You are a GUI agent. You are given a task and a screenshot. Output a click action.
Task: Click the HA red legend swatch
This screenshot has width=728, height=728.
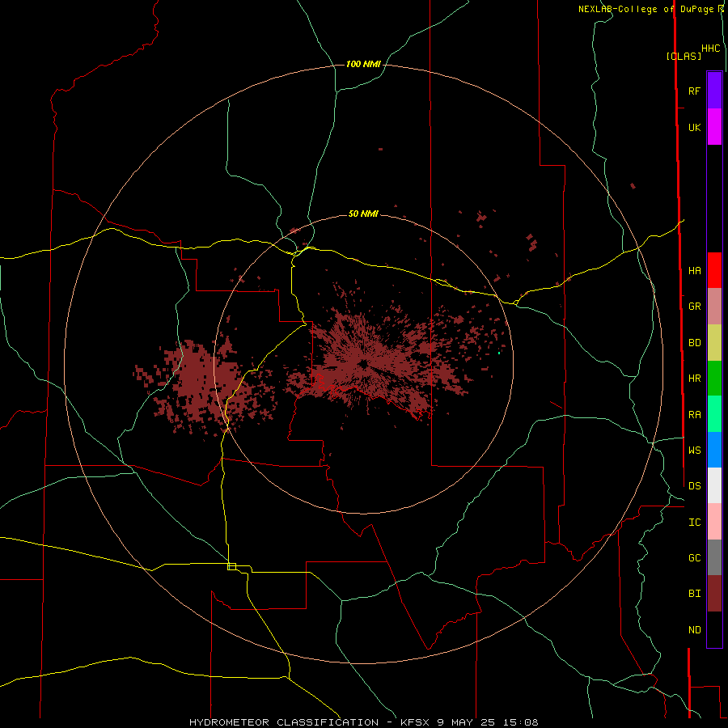[x=714, y=270]
